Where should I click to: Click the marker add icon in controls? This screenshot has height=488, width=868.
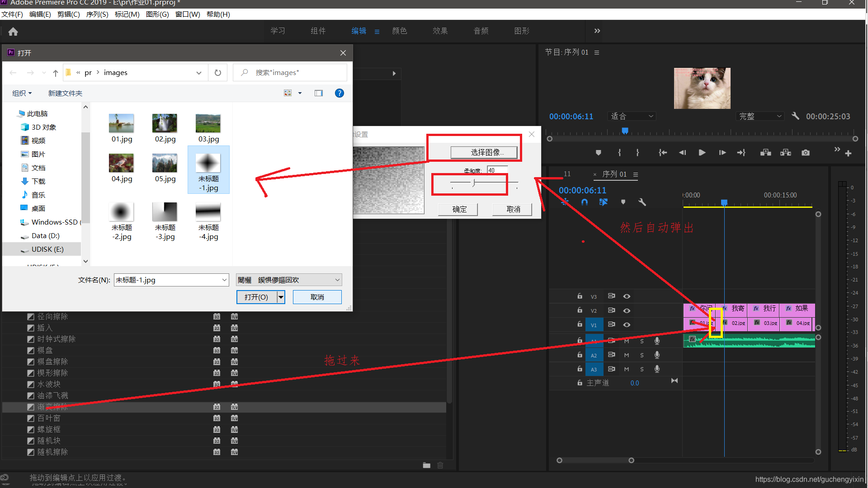click(x=598, y=153)
